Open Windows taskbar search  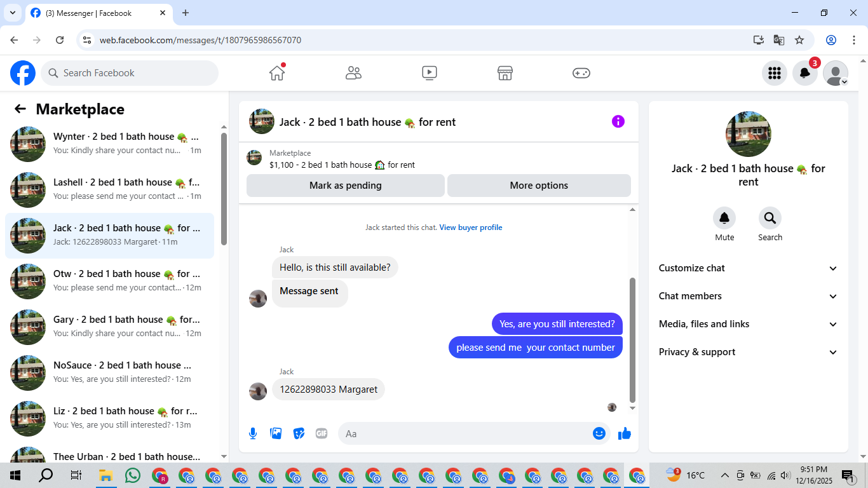point(46,475)
